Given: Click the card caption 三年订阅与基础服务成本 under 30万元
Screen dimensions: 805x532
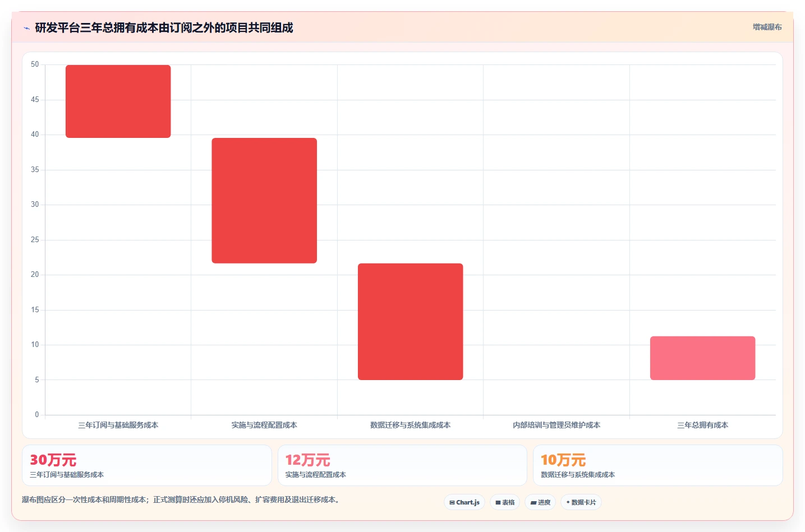Looking at the screenshot, I should 67,475.
